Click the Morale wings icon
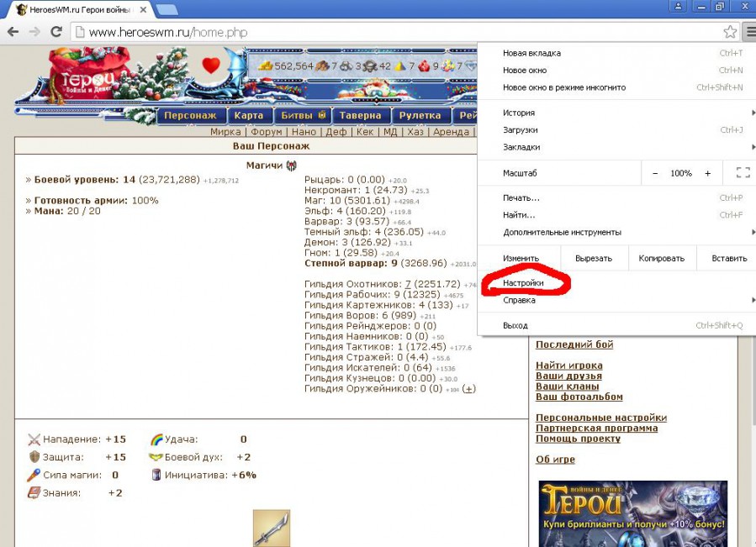This screenshot has width=756, height=547. [x=156, y=457]
